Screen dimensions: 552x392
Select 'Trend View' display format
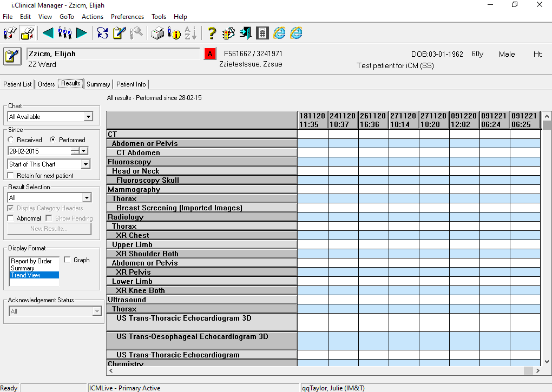point(34,275)
